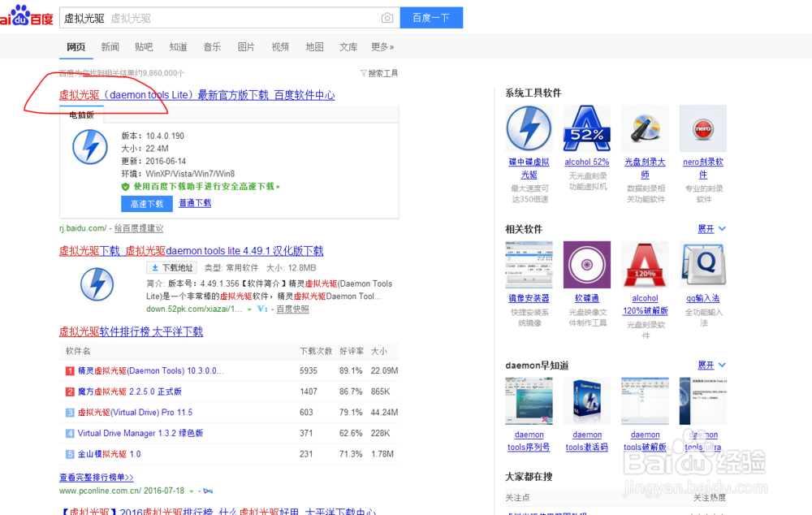Open the 百度快照 cached page
The image size is (812, 515).
292,309
